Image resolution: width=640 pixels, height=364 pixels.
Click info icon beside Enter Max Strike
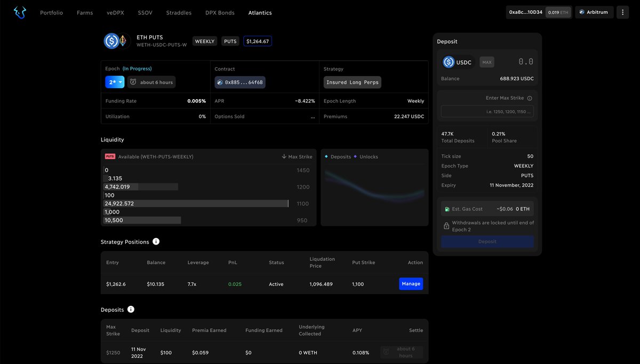(530, 98)
